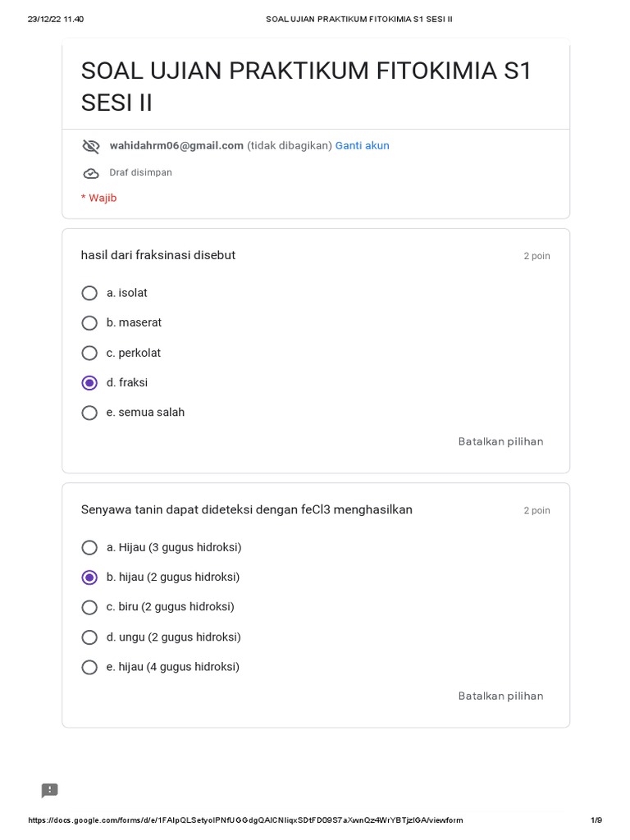Click the Ganti akun link

coord(362,146)
